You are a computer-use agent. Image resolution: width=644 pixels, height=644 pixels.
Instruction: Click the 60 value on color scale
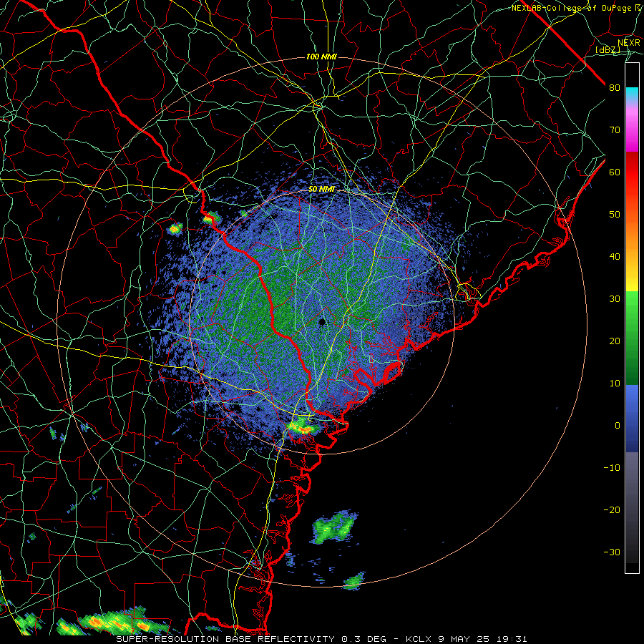(x=615, y=172)
